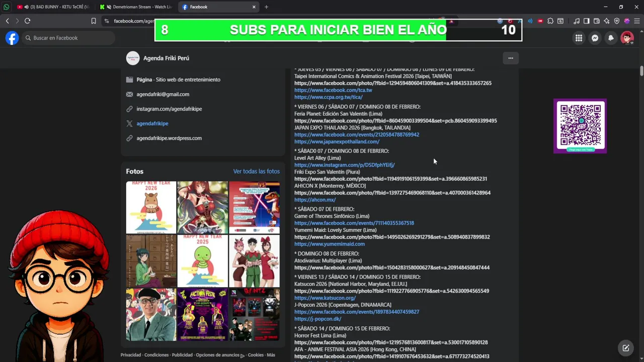
Task: Open the www.katsucon.org link
Action: pos(325,298)
